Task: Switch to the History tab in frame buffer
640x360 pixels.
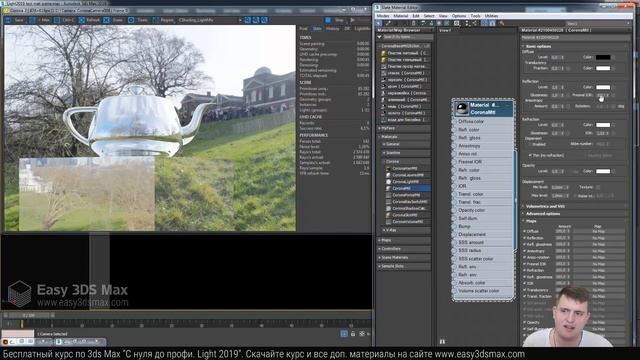Action: tap(332, 29)
